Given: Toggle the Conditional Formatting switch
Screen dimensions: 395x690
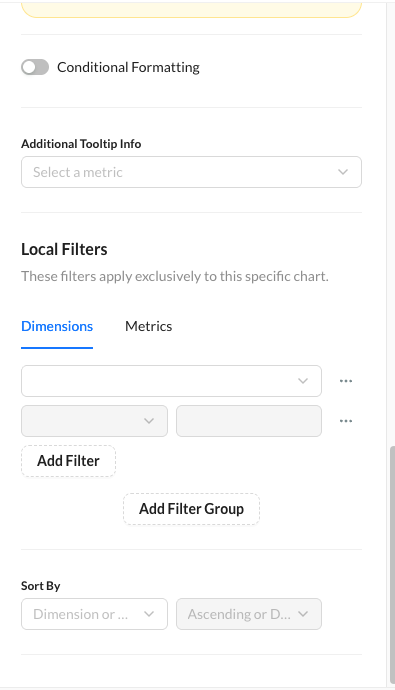Looking at the screenshot, I should tap(35, 67).
